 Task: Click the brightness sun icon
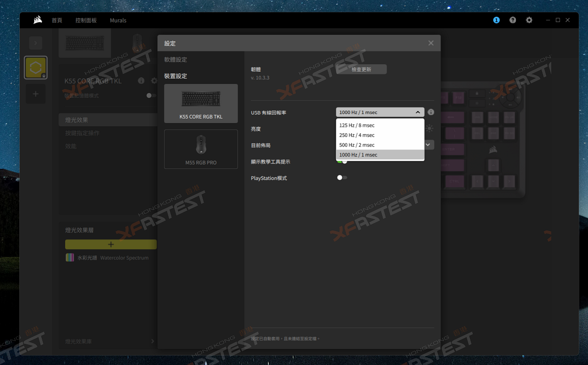pyautogui.click(x=430, y=129)
